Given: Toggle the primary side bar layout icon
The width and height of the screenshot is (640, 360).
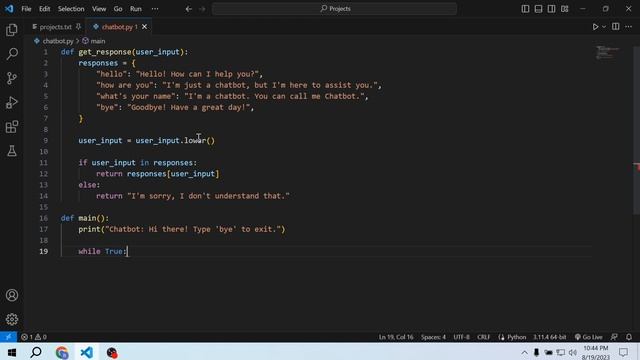Looking at the screenshot, I should tap(525, 9).
